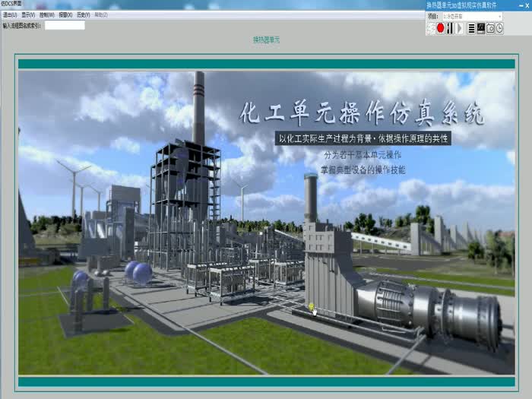Viewport: 532px width, 399px height.
Task: Expand the 项目 project dropdown
Action: [x=499, y=16]
